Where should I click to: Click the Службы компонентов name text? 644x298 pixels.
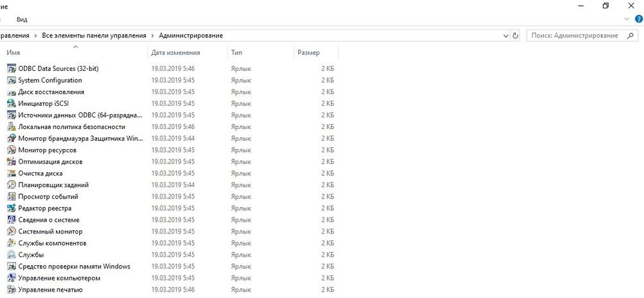[52, 243]
